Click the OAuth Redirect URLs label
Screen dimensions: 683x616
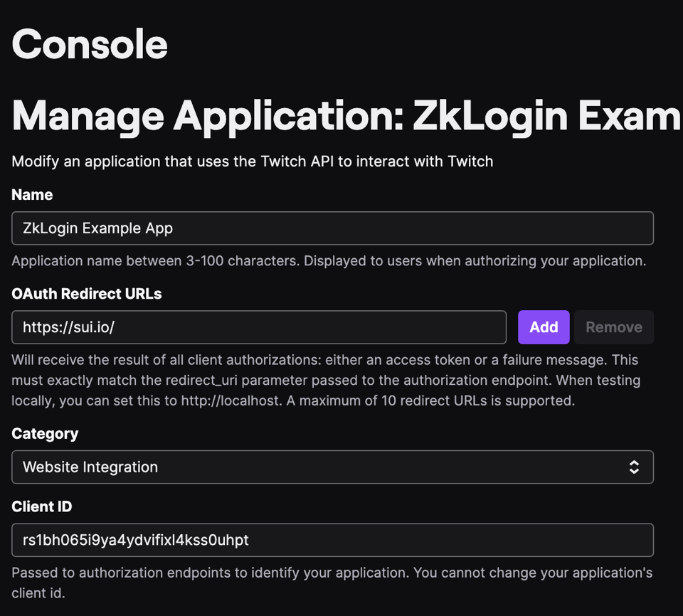(x=87, y=294)
